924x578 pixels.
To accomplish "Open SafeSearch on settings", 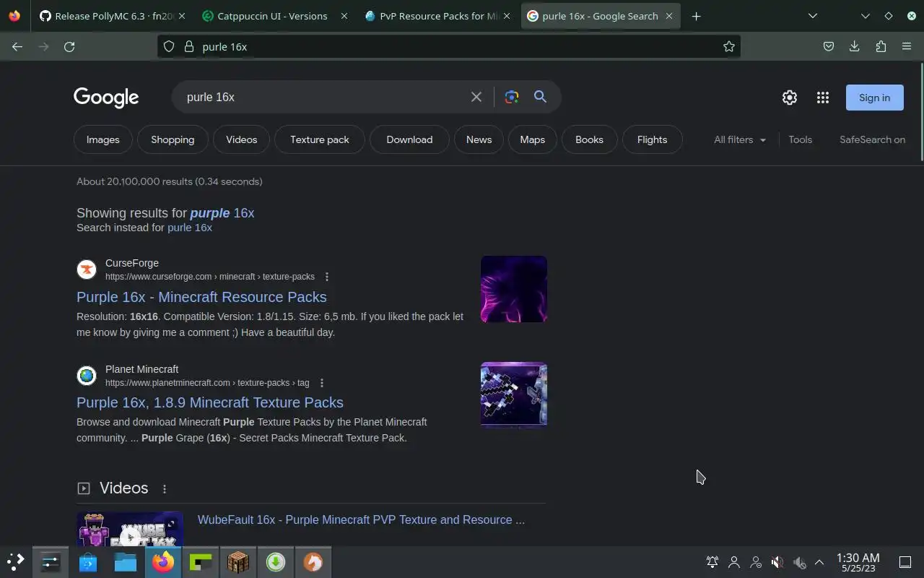I will [x=872, y=139].
